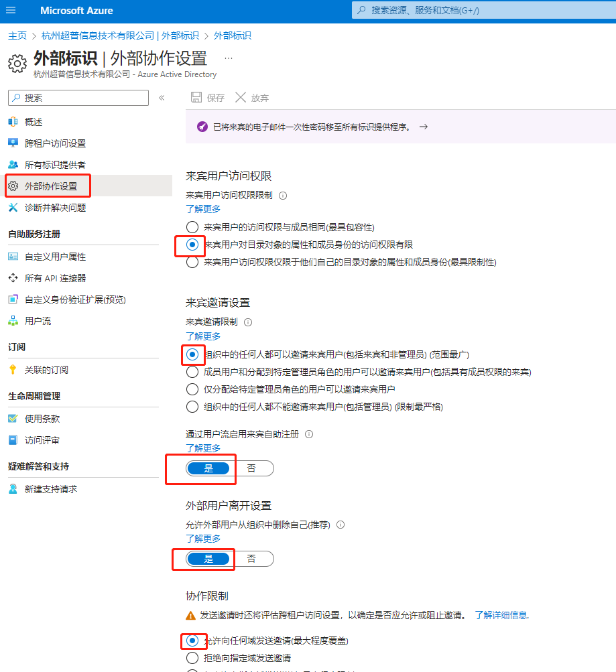This screenshot has width=616, height=672.
Task: Click info icon beside 来宾用户访问权限限制
Action: (283, 196)
